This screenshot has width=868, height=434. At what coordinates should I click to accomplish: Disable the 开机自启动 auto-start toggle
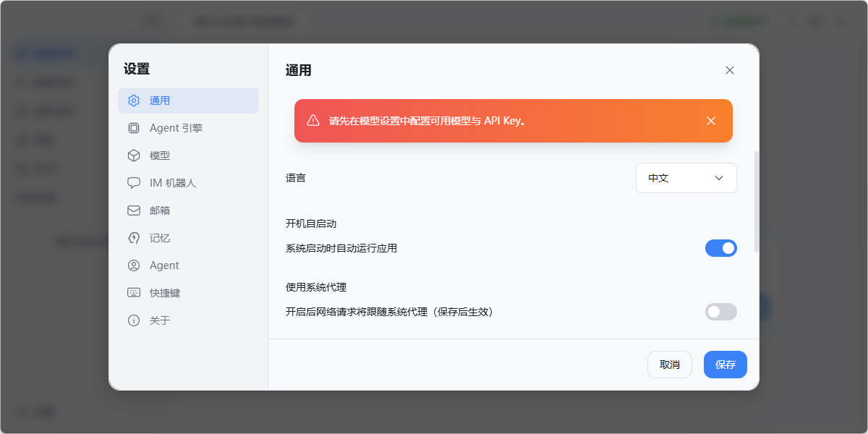click(x=720, y=248)
